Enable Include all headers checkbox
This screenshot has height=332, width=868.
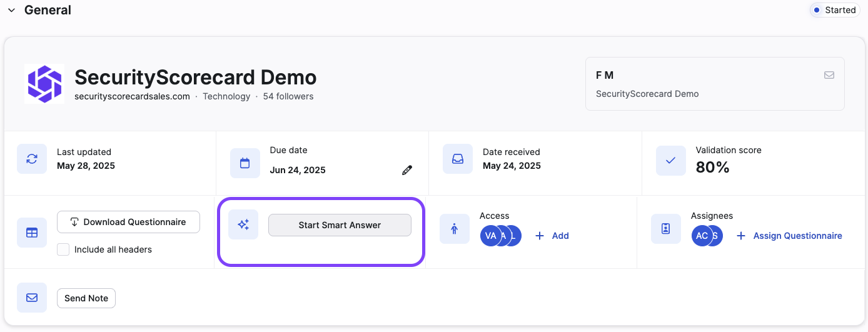coord(63,249)
